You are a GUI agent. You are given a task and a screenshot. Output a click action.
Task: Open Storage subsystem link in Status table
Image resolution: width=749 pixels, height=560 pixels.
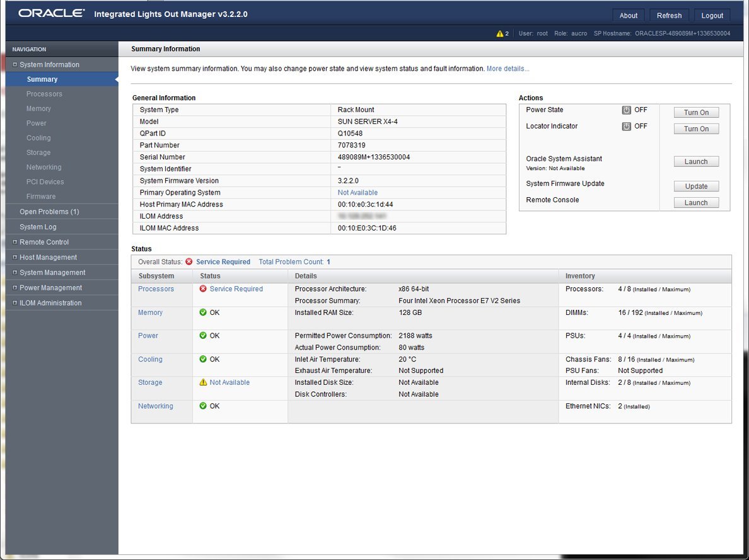[x=151, y=382]
